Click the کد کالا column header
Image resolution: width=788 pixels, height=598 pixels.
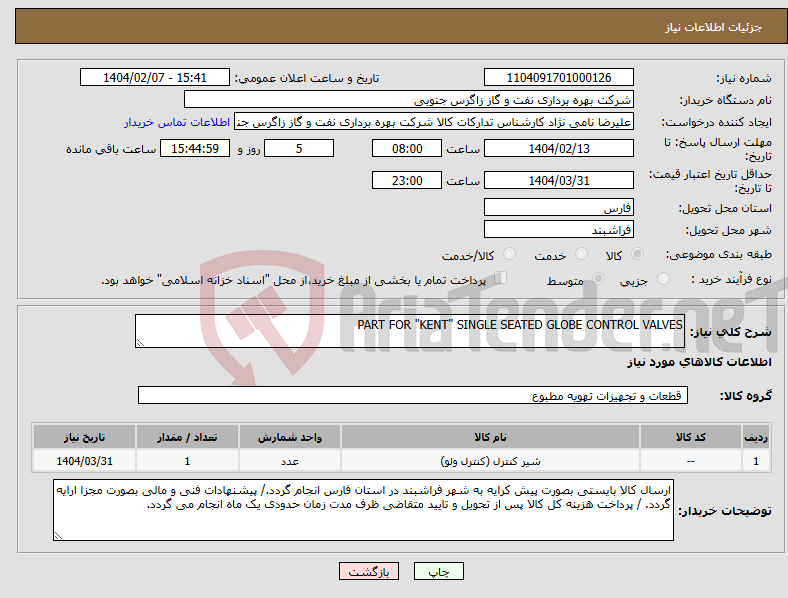691,437
